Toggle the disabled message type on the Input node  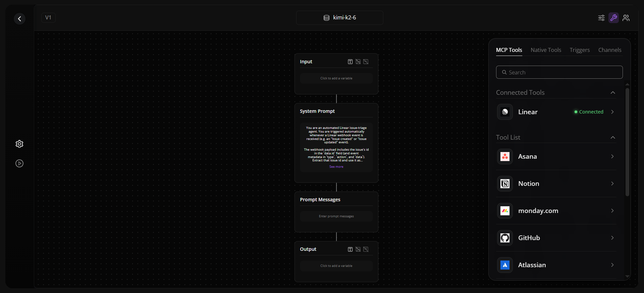point(366,62)
